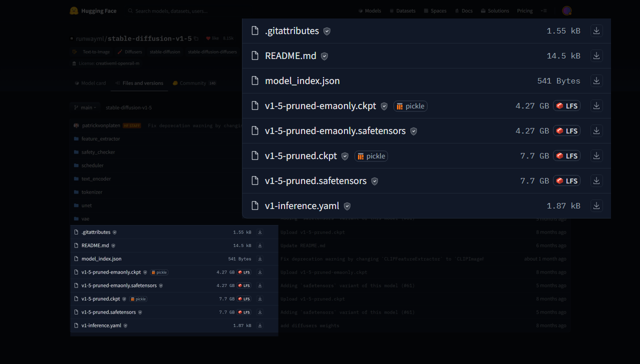Image resolution: width=640 pixels, height=364 pixels.
Task: Download v1-inference.yaml in the enlarged panel
Action: pyautogui.click(x=596, y=205)
